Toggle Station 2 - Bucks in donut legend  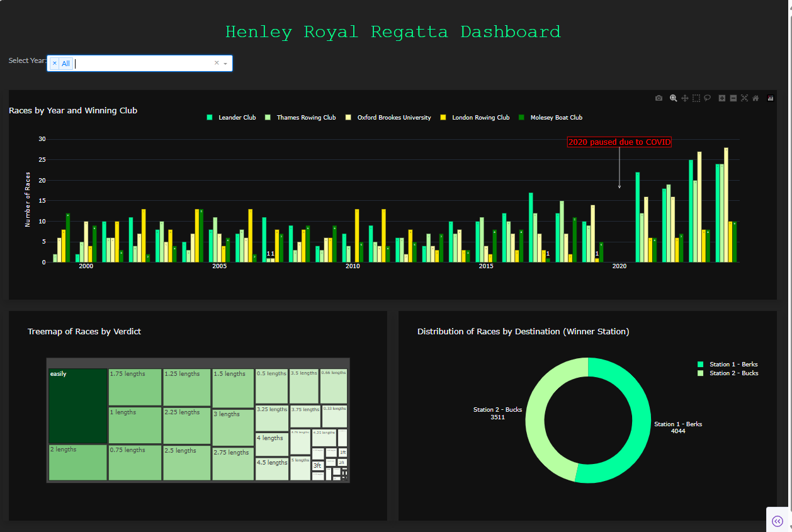pyautogui.click(x=733, y=373)
